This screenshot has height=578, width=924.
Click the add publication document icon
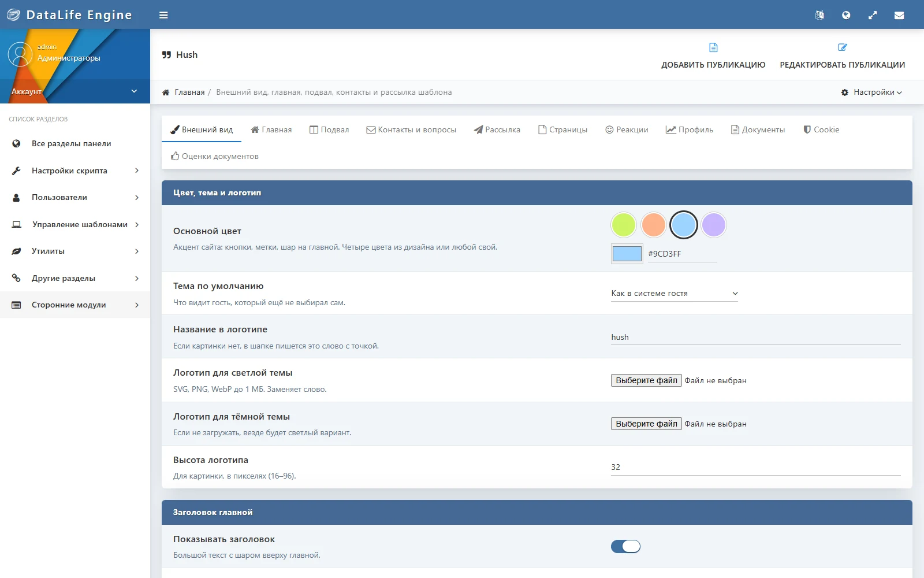(x=713, y=47)
